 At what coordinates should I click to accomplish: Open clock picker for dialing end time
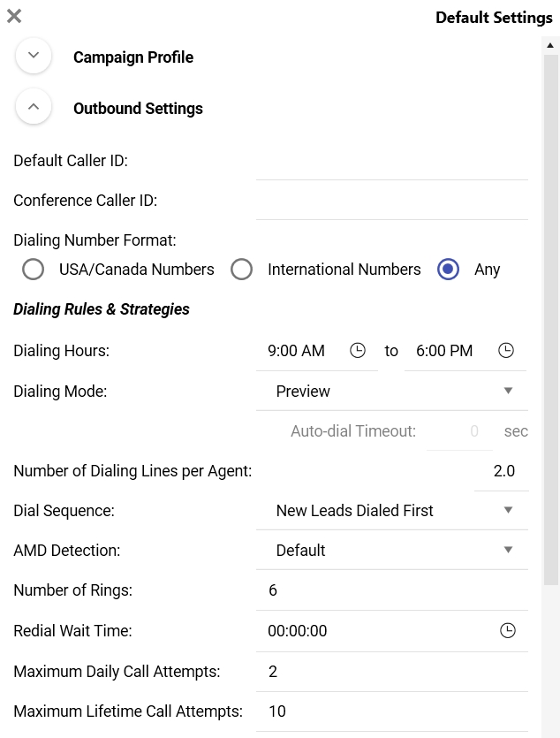click(x=506, y=351)
